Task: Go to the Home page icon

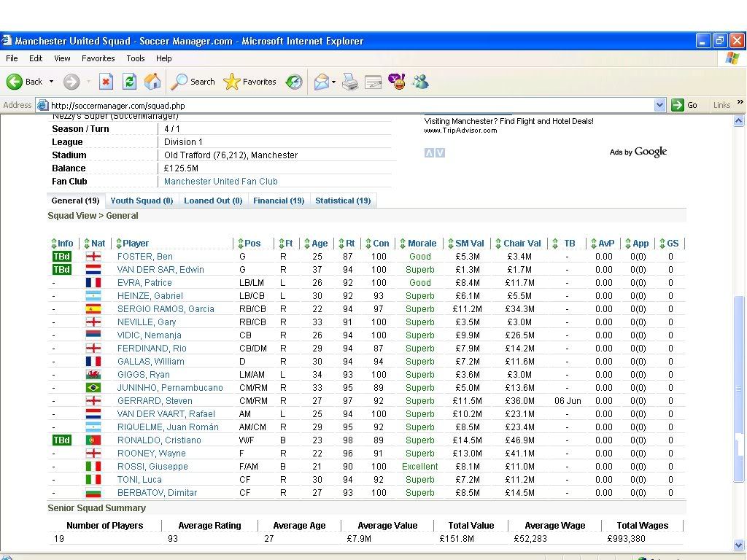Action: (152, 82)
